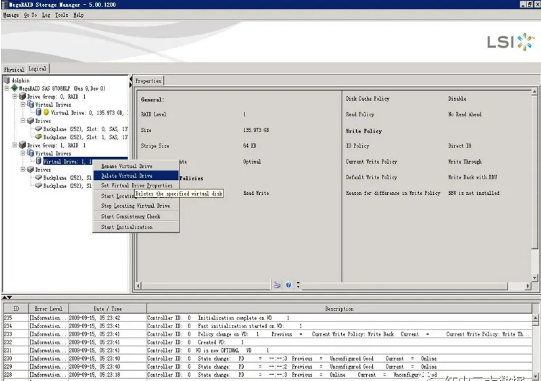Click Virtual Drives folder icon under Drive Group 1
The image size is (541, 381).
(31, 153)
